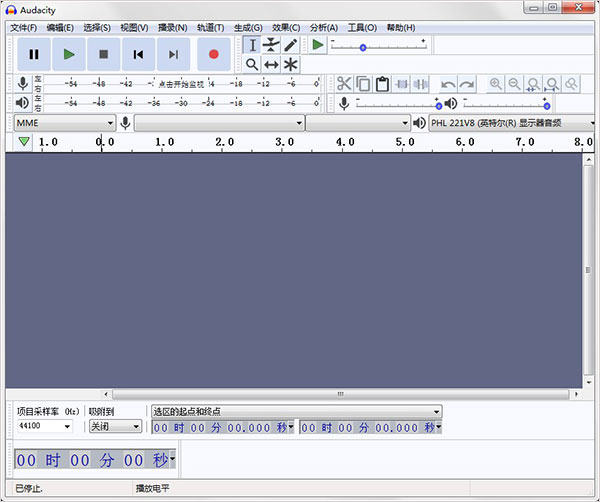The height and width of the screenshot is (502, 600).
Task: Select the Draw pencil tool
Action: click(291, 45)
